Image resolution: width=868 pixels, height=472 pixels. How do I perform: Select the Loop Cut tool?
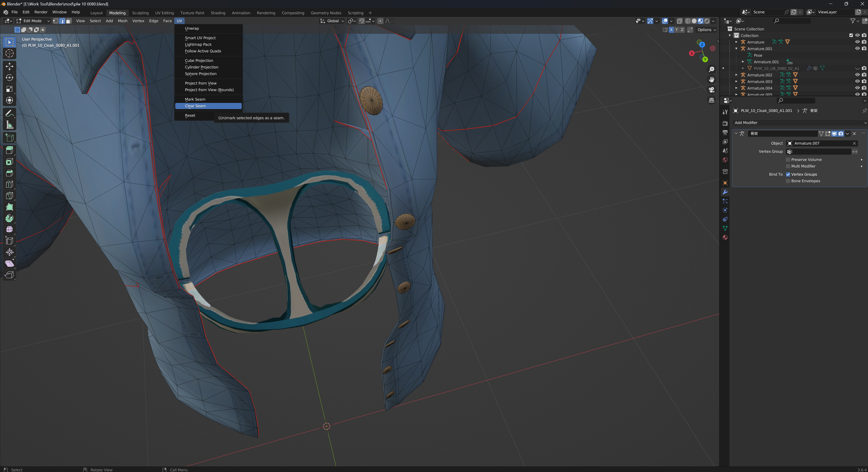pyautogui.click(x=10, y=184)
